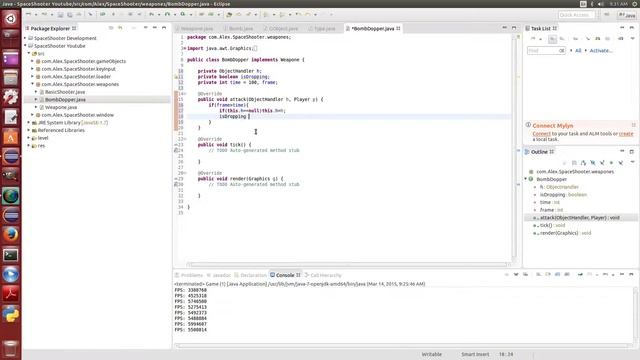Collapse com.Alex.SpaceShooter.weapones package
Image resolution: width=640 pixels, height=360 pixels.
click(x=33, y=84)
